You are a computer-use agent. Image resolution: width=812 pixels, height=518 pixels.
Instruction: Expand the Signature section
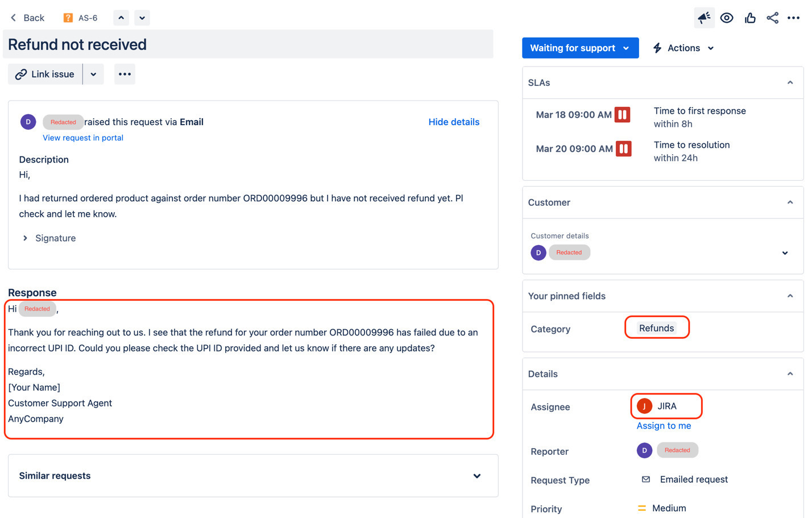tap(49, 238)
